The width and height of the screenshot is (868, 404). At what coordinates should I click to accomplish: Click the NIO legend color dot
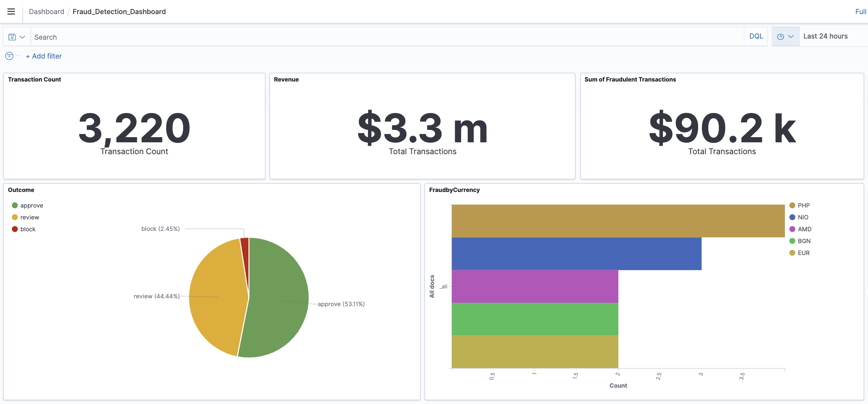792,218
